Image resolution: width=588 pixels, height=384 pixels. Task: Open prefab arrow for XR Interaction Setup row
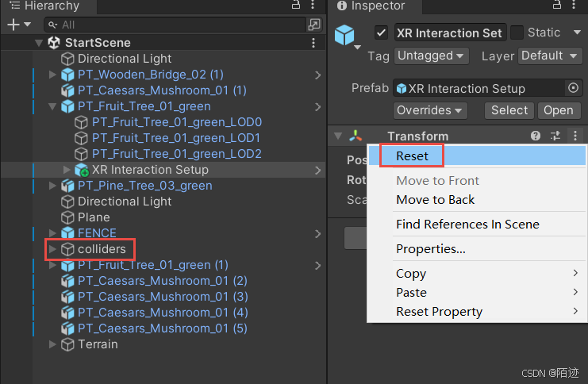tap(317, 171)
